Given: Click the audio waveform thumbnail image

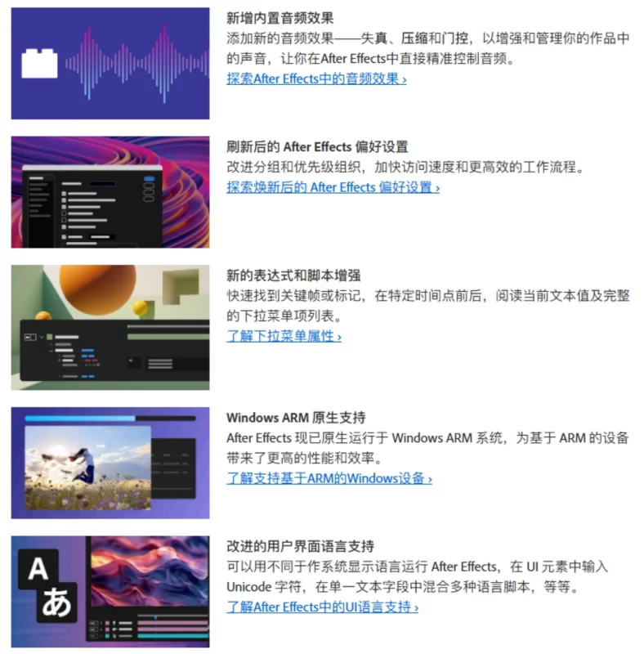Looking at the screenshot, I should pyautogui.click(x=110, y=64).
